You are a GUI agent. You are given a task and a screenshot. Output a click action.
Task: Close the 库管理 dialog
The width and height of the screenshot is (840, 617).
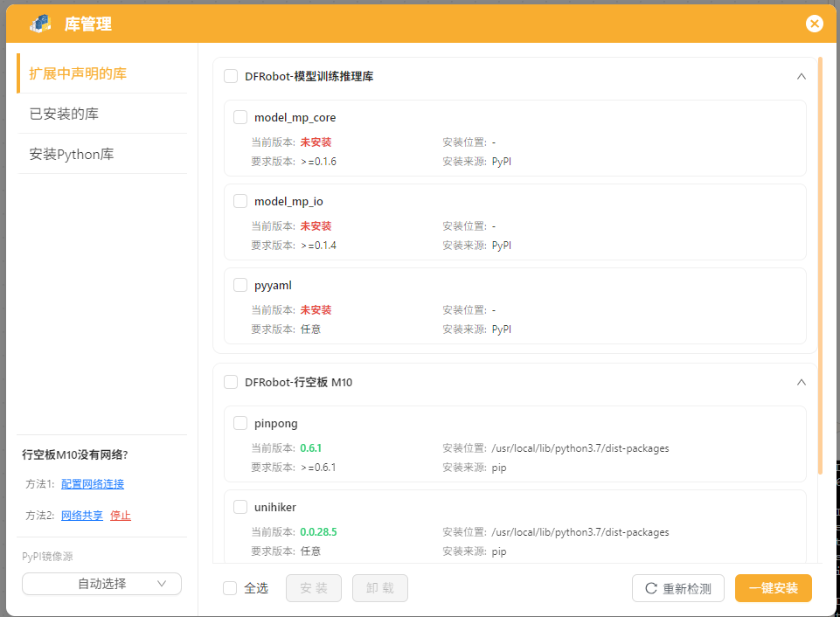point(815,24)
